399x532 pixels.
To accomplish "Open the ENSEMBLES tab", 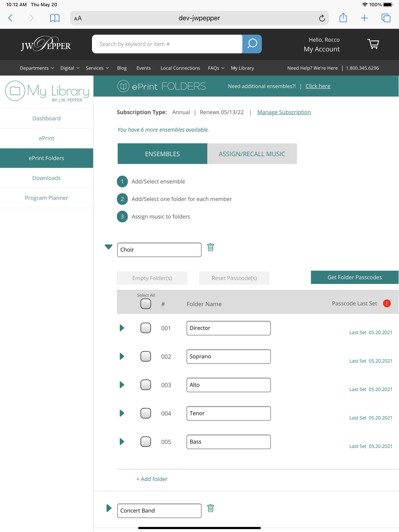I will (162, 154).
